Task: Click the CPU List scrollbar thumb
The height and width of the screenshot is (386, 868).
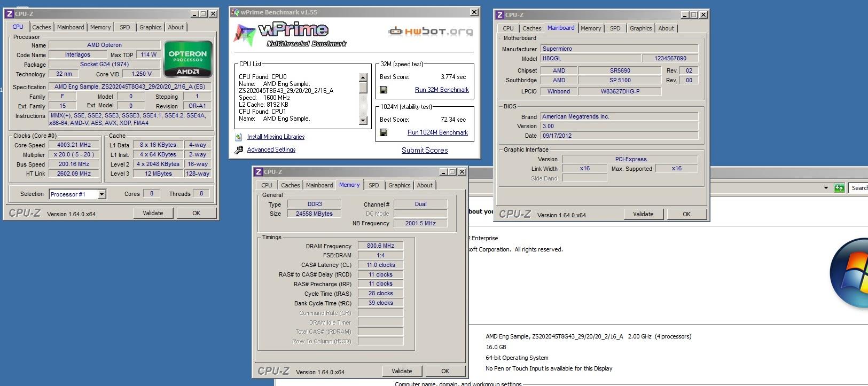Action: 363,88
